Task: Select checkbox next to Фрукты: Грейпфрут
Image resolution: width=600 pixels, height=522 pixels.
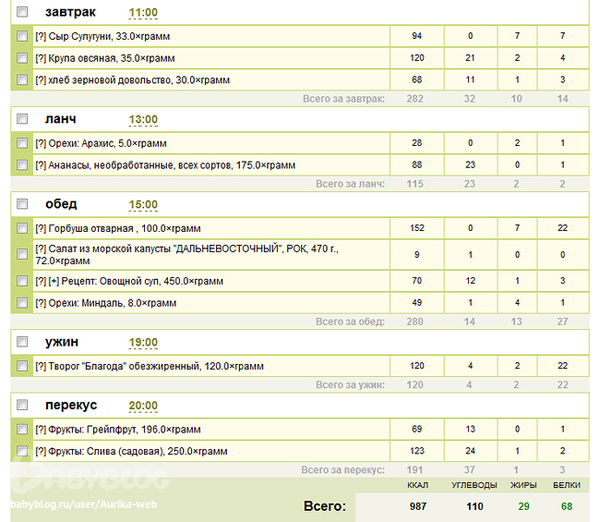Action: click(x=22, y=429)
